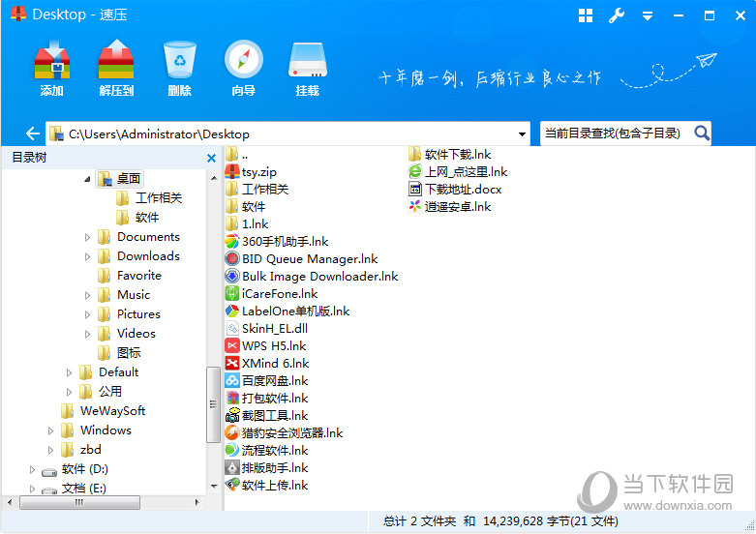Open the grid view icon in title bar

(x=586, y=15)
